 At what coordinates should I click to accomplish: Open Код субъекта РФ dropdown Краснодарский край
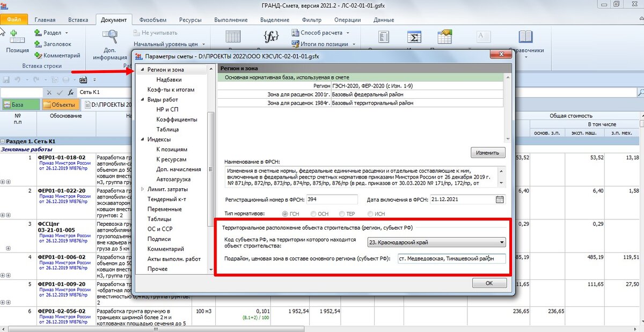436,242
